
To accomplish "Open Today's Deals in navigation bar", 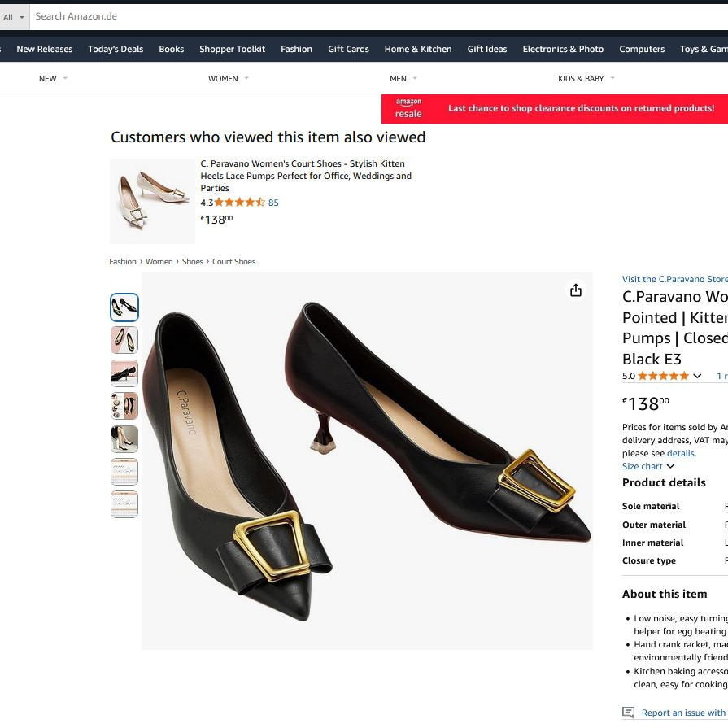I will point(116,49).
